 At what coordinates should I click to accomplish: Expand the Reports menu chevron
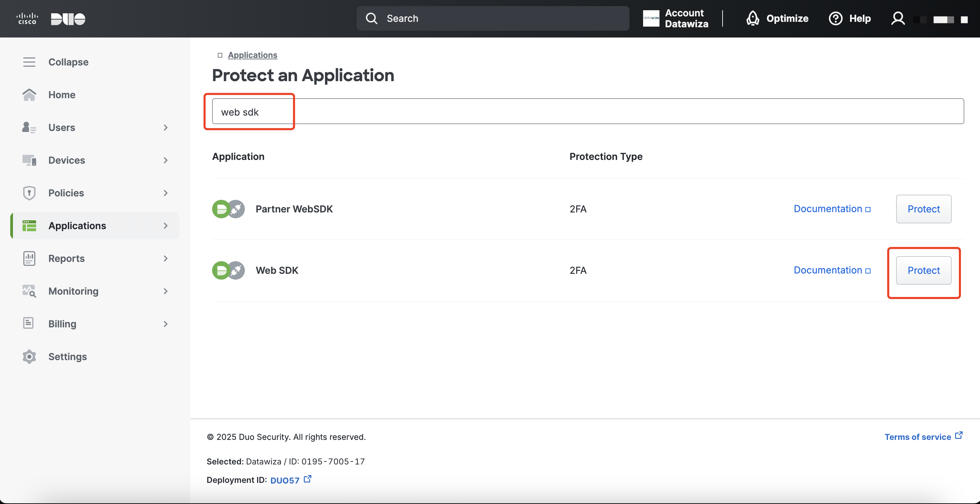pos(165,258)
